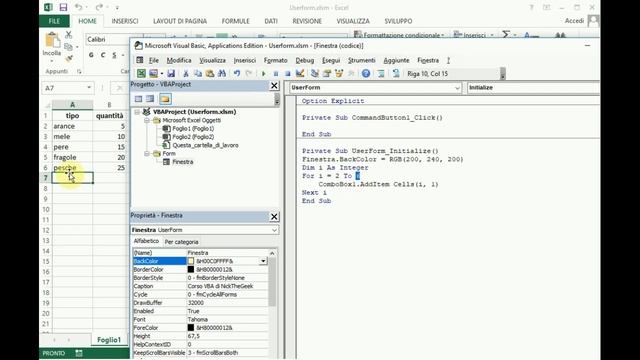Click View Object icon in Project panel
The image size is (640, 360).
tap(150, 99)
